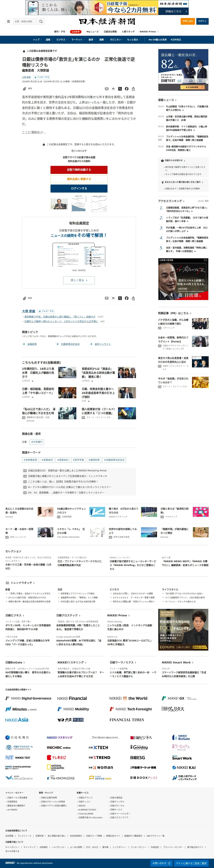The image size is (214, 868).
Task: Click 無料会員に登録する button
Action: point(79,179)
